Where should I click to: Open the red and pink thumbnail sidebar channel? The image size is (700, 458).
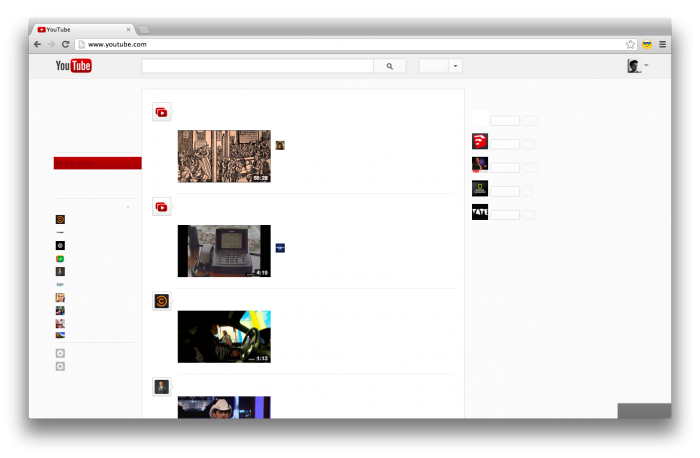coord(60,323)
